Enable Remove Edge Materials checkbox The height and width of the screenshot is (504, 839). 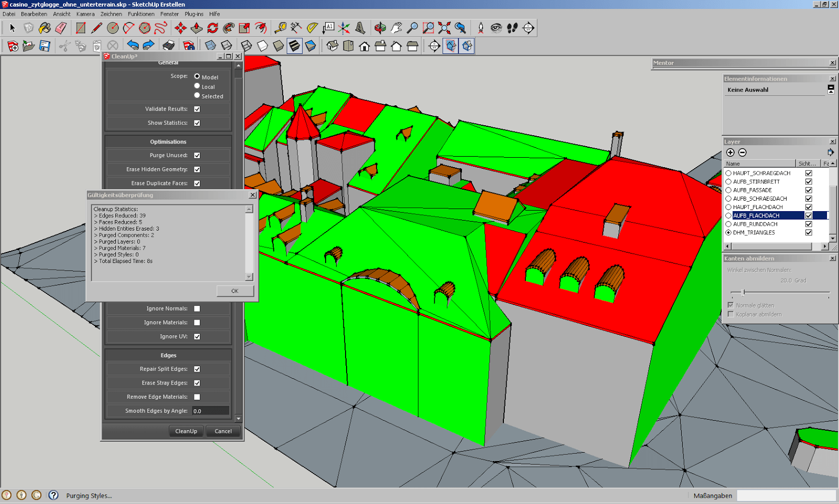197,397
